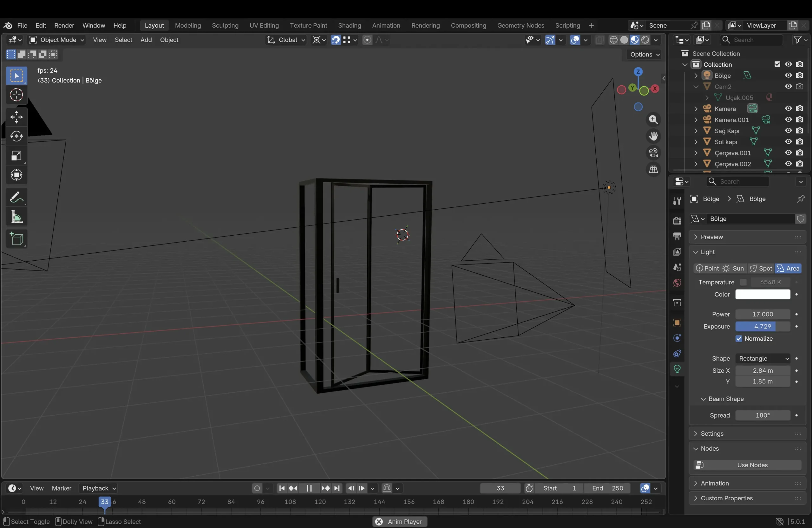Select the Measure tool
The image size is (812, 528).
coord(16,217)
